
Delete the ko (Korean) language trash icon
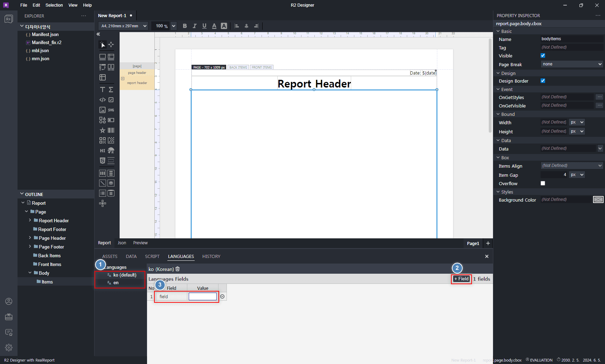point(178,269)
